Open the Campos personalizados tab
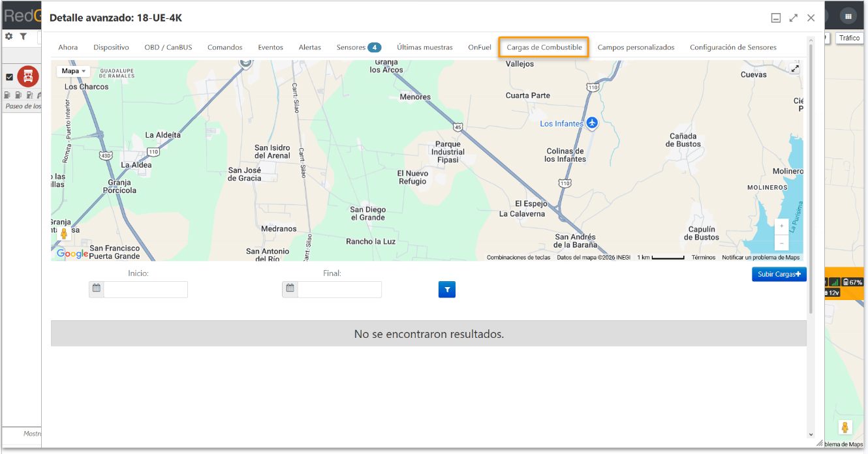The height and width of the screenshot is (454, 868). [x=636, y=48]
